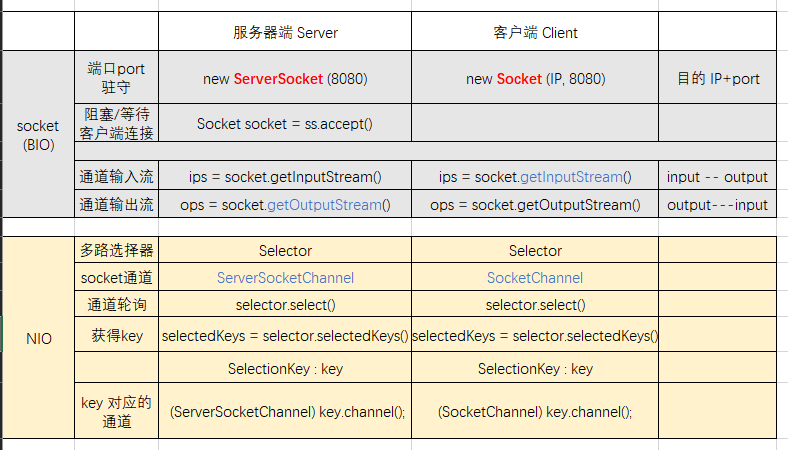Click the socket (BIO) merged cell
Screen dimensions: 788x450
(38, 134)
